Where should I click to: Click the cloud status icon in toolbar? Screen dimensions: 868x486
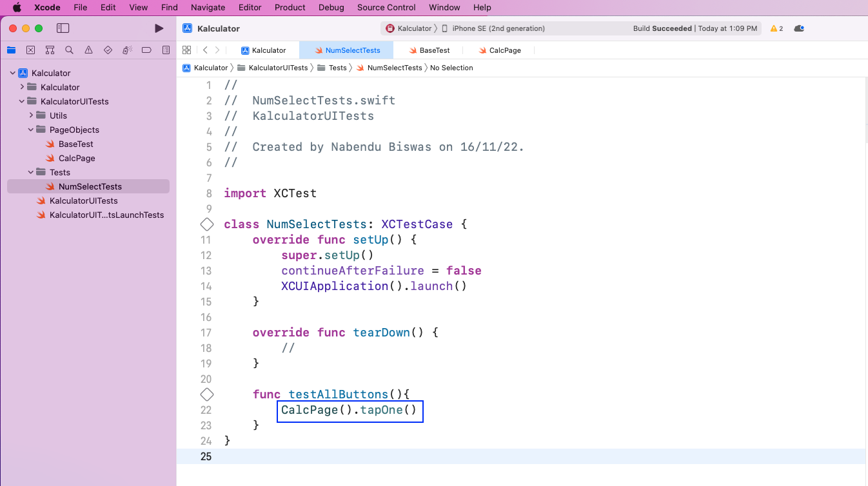click(x=799, y=28)
